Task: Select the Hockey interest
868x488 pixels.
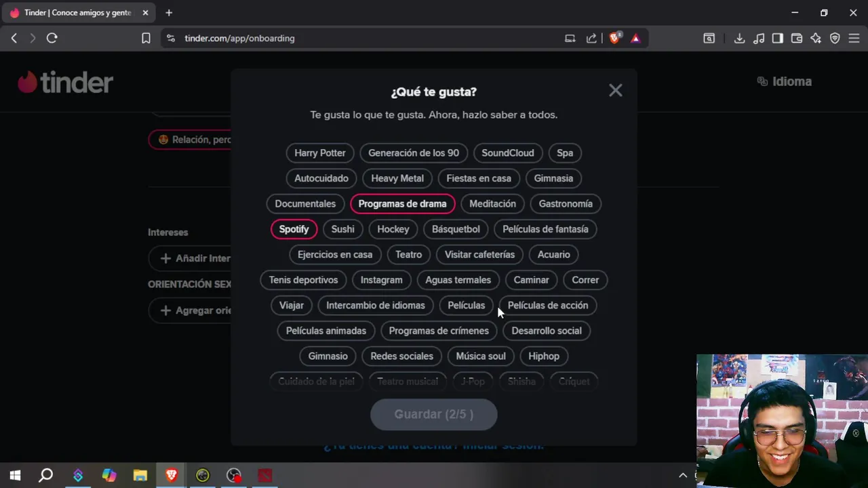Action: click(x=393, y=229)
